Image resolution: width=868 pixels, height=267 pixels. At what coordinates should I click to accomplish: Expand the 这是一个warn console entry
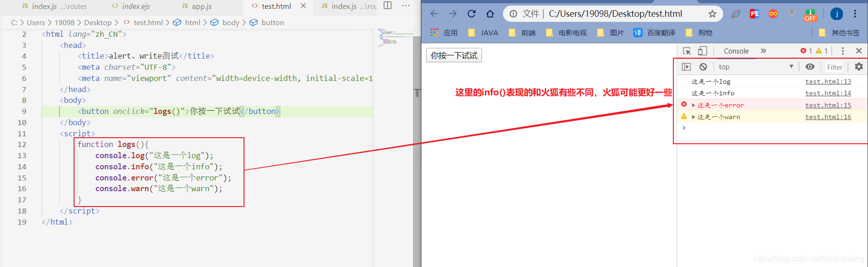click(x=693, y=117)
